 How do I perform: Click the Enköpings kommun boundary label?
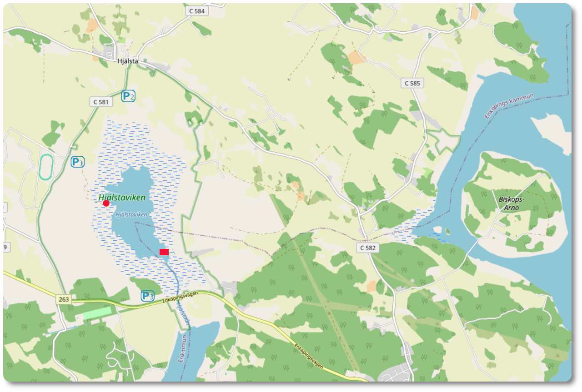508,106
